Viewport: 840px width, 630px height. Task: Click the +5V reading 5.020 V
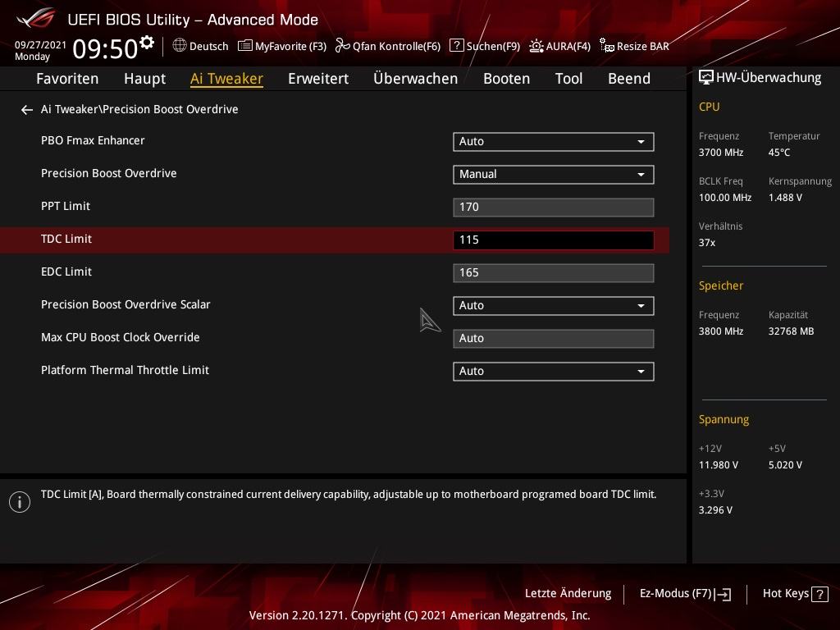tap(785, 465)
